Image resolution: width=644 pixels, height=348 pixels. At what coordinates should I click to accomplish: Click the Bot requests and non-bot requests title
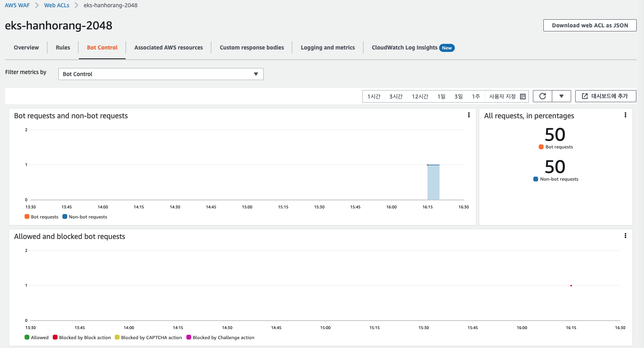71,116
